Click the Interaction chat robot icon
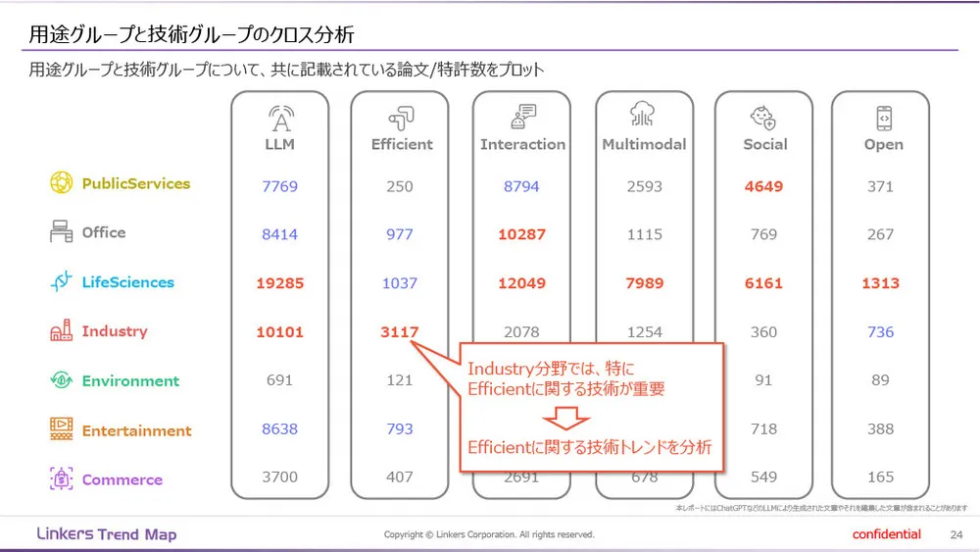 click(523, 117)
